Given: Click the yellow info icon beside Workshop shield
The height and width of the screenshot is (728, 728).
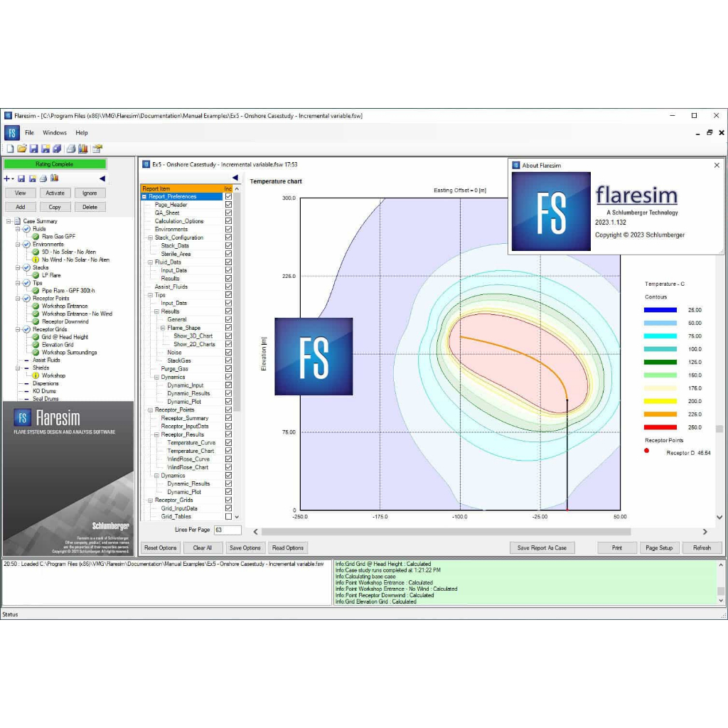Looking at the screenshot, I should (36, 375).
